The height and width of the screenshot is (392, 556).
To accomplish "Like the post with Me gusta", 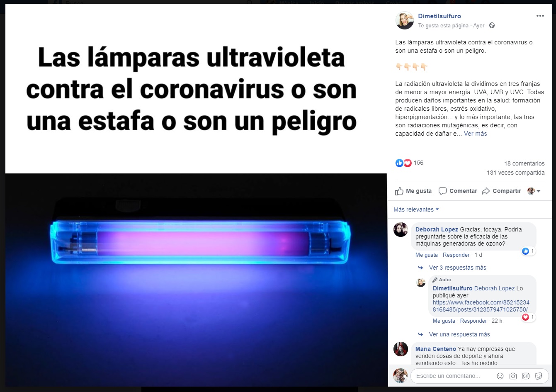I will tap(413, 191).
